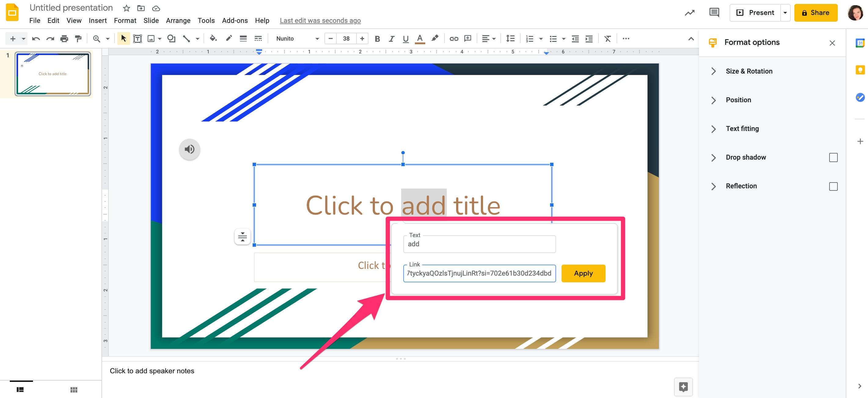The image size is (868, 398).
Task: Click the Bold formatting icon
Action: tap(376, 38)
